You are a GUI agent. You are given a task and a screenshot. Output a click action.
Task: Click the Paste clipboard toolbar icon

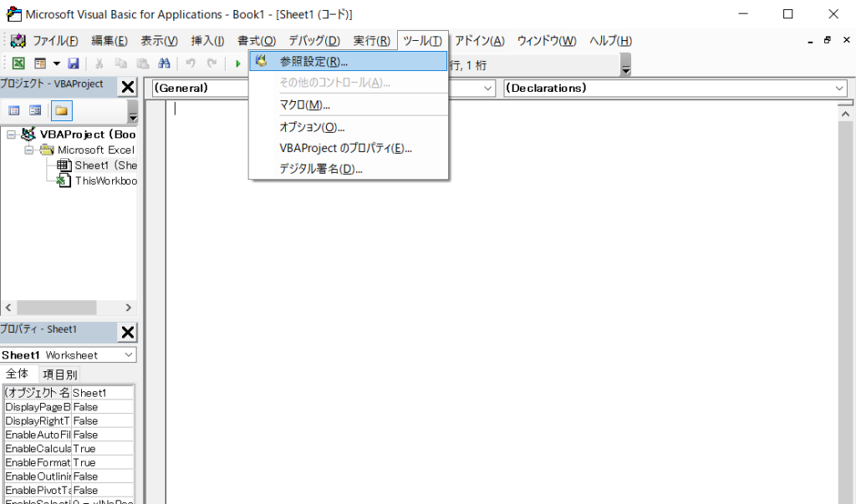142,64
